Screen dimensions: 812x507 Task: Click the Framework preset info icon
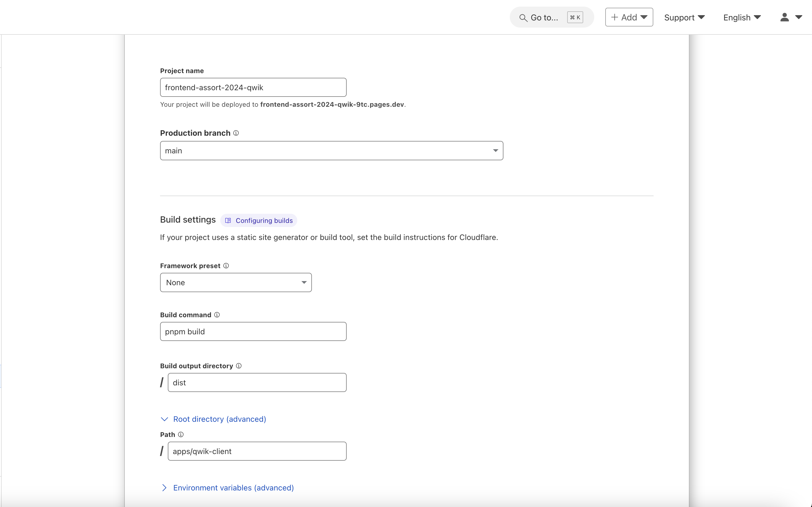(x=226, y=266)
